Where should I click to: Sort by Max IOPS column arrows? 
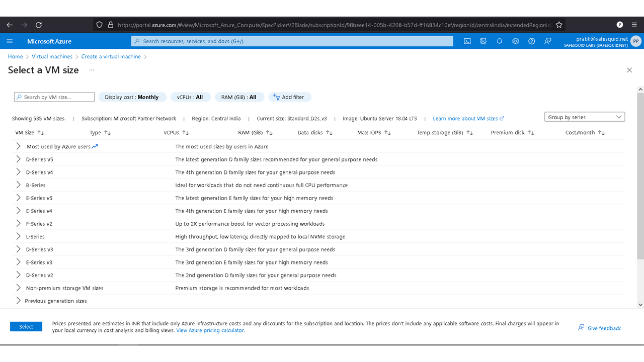388,133
